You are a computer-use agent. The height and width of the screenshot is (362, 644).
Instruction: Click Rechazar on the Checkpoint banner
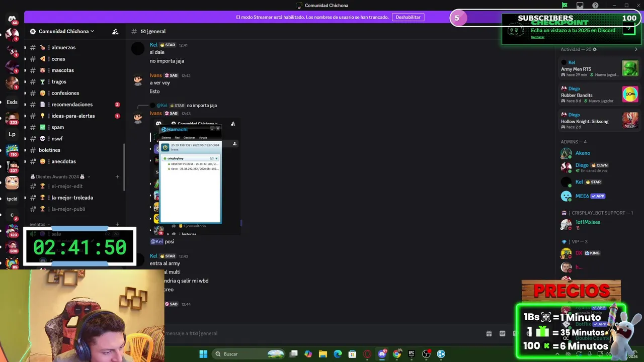537,37
